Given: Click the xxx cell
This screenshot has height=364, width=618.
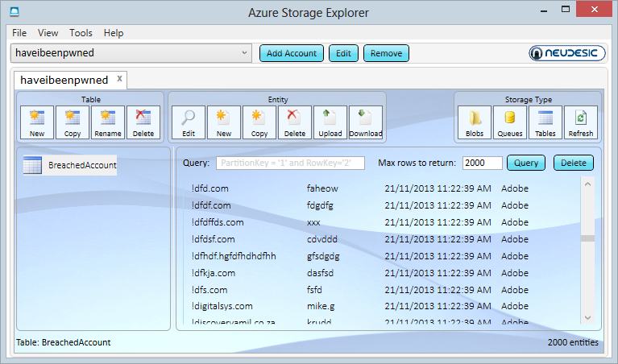Looking at the screenshot, I should [313, 222].
